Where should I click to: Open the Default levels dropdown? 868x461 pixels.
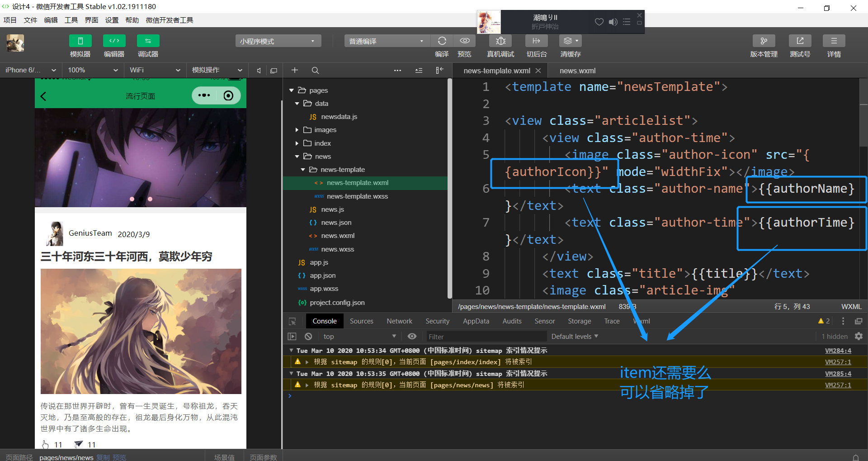click(x=575, y=337)
